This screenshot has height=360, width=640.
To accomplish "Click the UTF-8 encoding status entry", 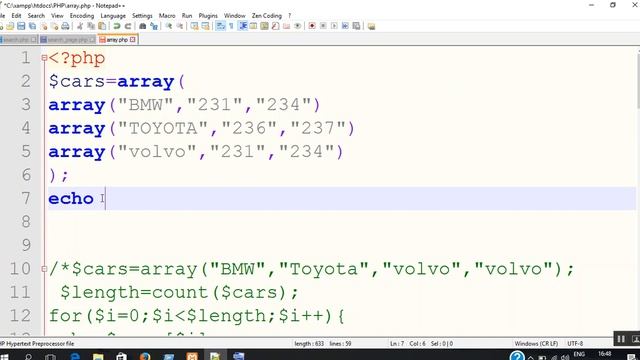I will click(575, 344).
